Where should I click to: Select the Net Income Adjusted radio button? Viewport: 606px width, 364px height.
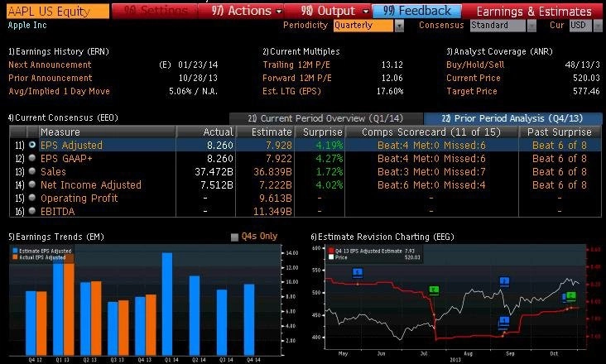[x=32, y=184]
